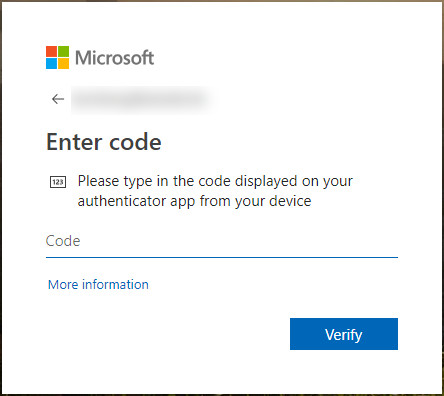Screen dimensions: 444x396
Task: Submit the code with Verify button
Action: pyautogui.click(x=344, y=334)
